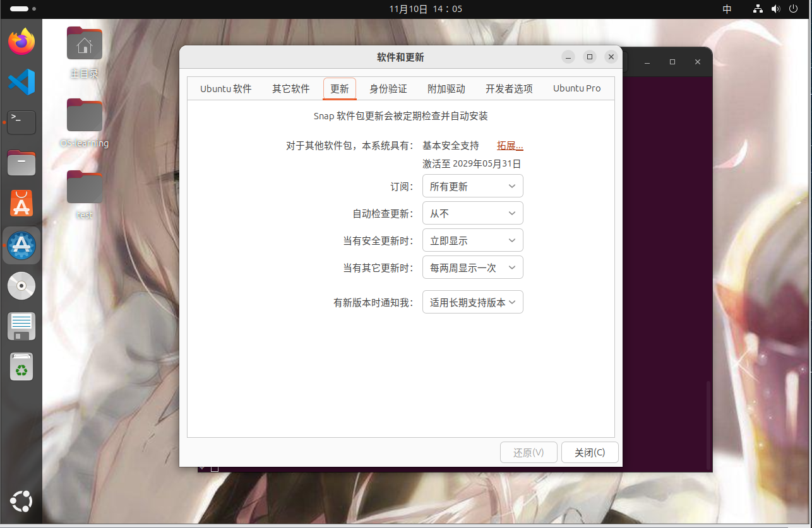
Task: Open the 附加驱动 tab
Action: [446, 89]
